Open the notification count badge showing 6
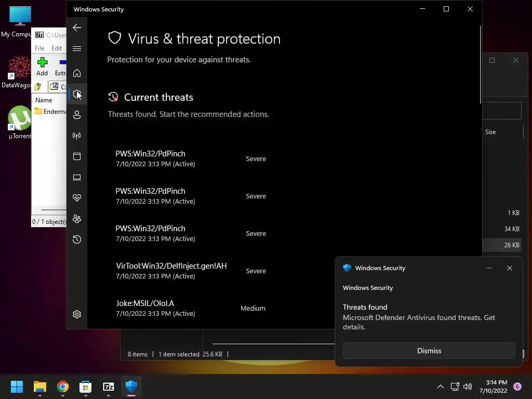Screen dimensions: 532x399 coord(517,387)
